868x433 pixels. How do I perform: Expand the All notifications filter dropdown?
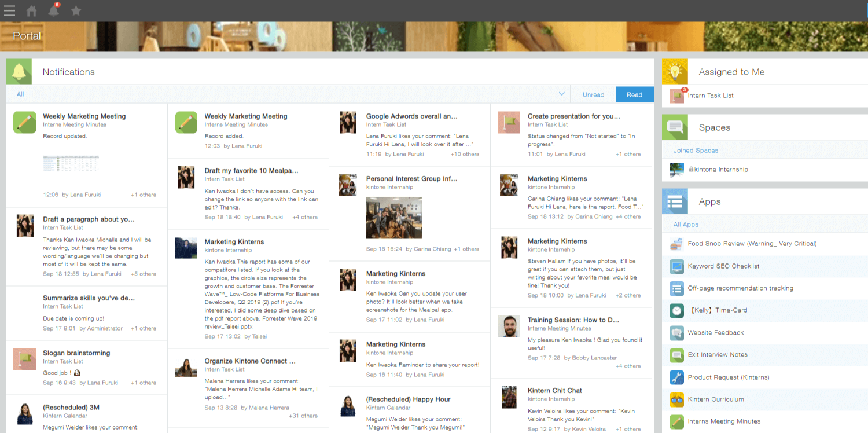point(561,94)
